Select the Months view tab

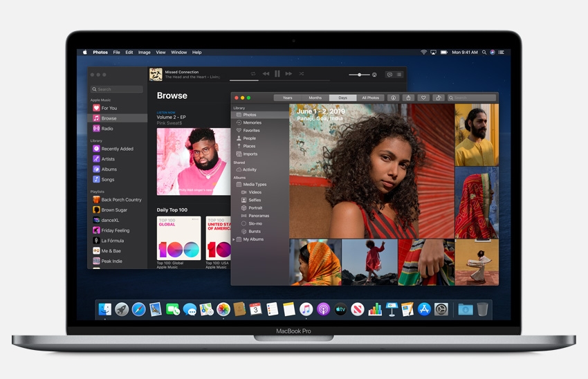click(x=315, y=98)
